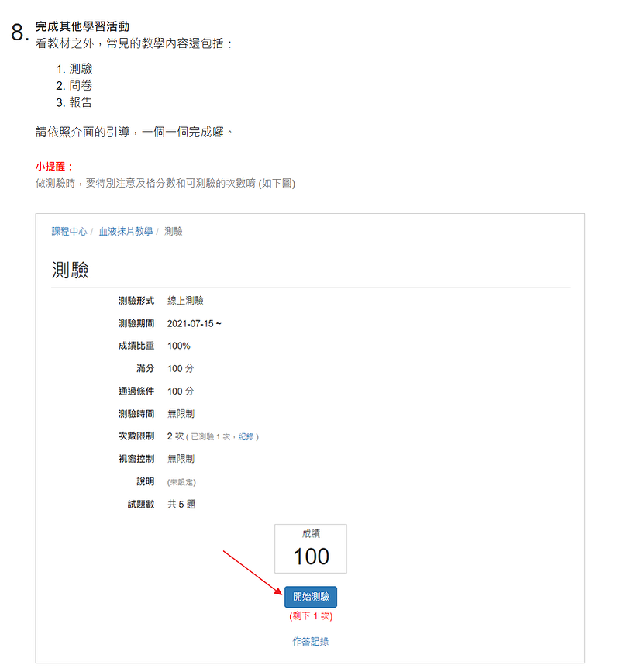Image resolution: width=620 pixels, height=672 pixels.
Task: Open the 作答記錄 link
Action: (x=311, y=641)
